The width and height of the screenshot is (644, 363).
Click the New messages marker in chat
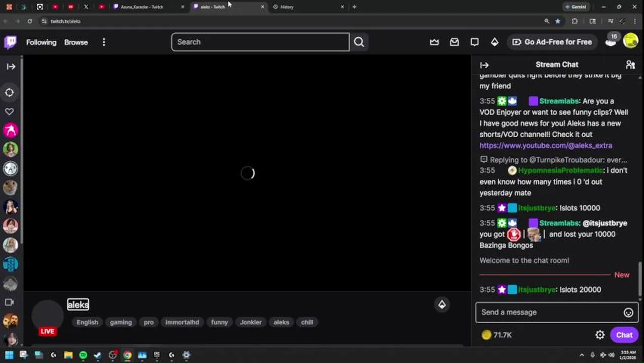coord(622,275)
